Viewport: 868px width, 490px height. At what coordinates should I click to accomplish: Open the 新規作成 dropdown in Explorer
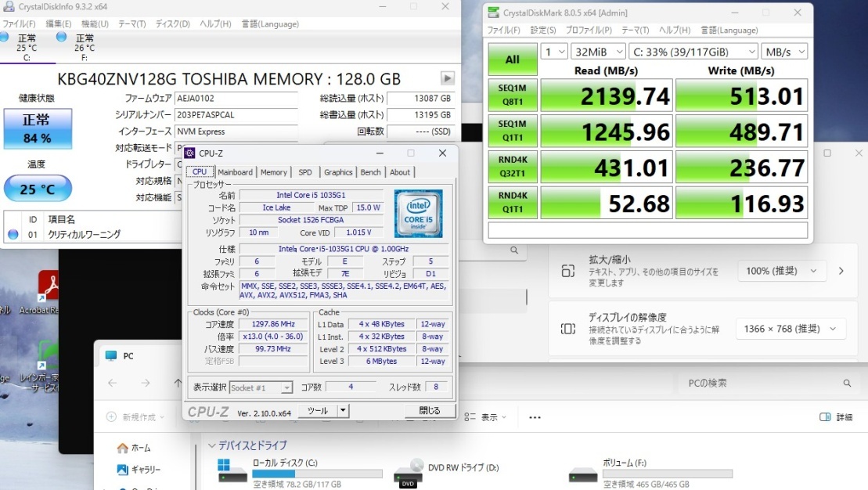[x=135, y=417]
